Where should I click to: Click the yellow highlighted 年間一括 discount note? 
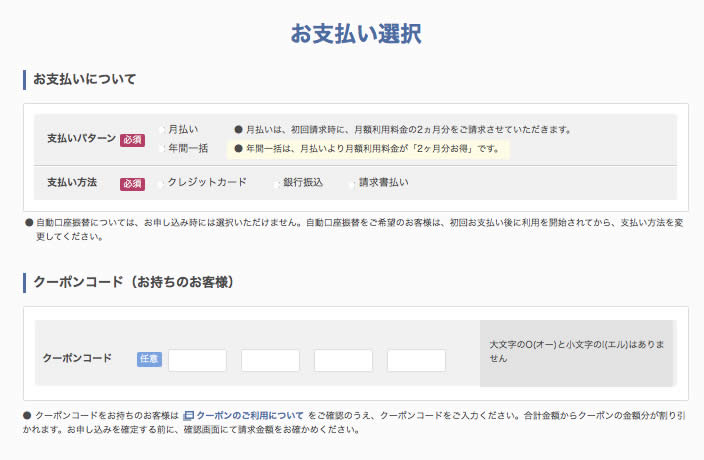click(x=370, y=149)
